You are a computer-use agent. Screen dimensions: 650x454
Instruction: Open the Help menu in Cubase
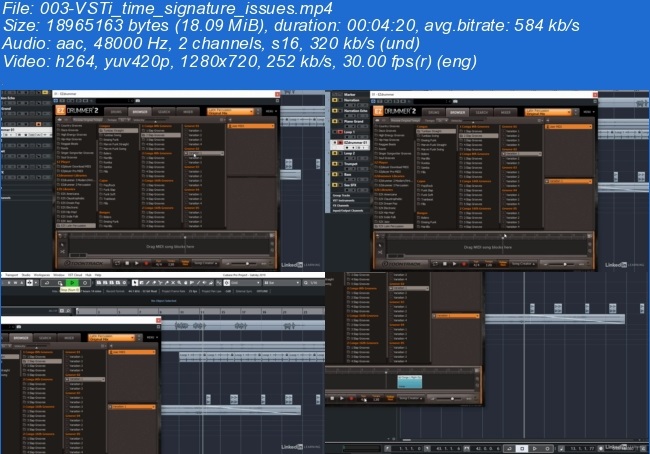pos(98,275)
